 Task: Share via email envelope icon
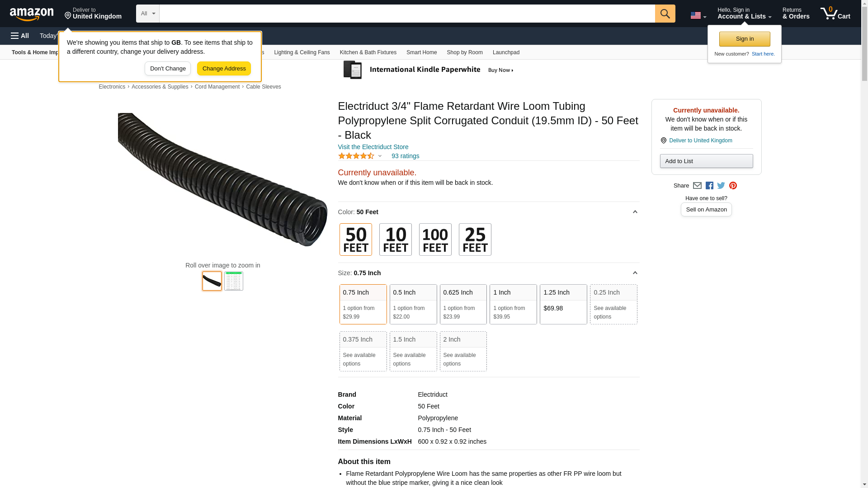pos(697,186)
